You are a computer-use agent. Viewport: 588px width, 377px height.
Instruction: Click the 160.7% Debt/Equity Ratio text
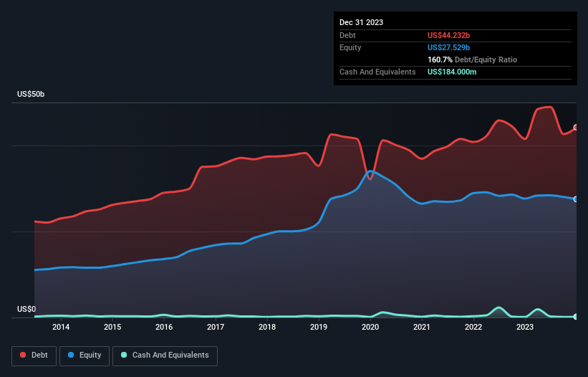[x=472, y=59]
